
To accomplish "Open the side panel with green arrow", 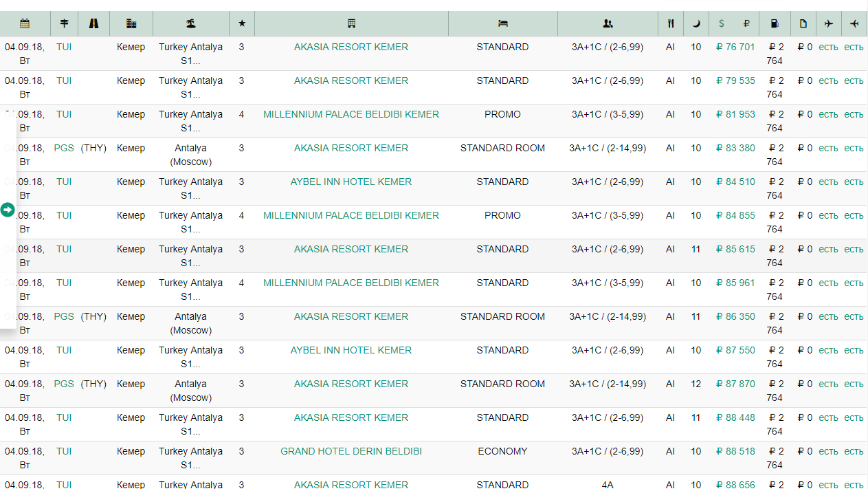I will pos(8,210).
